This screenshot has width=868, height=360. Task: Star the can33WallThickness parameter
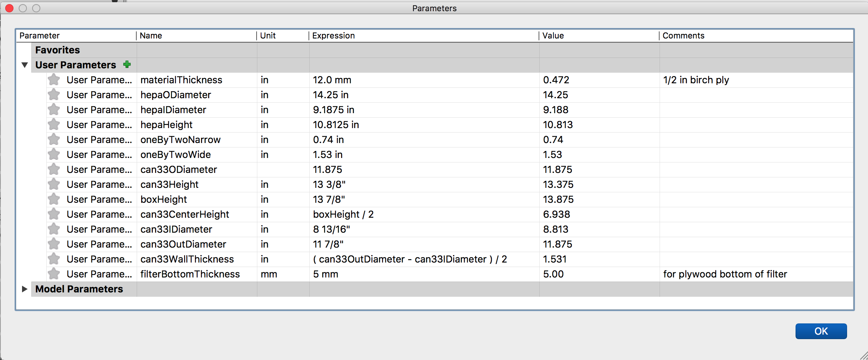(x=54, y=259)
